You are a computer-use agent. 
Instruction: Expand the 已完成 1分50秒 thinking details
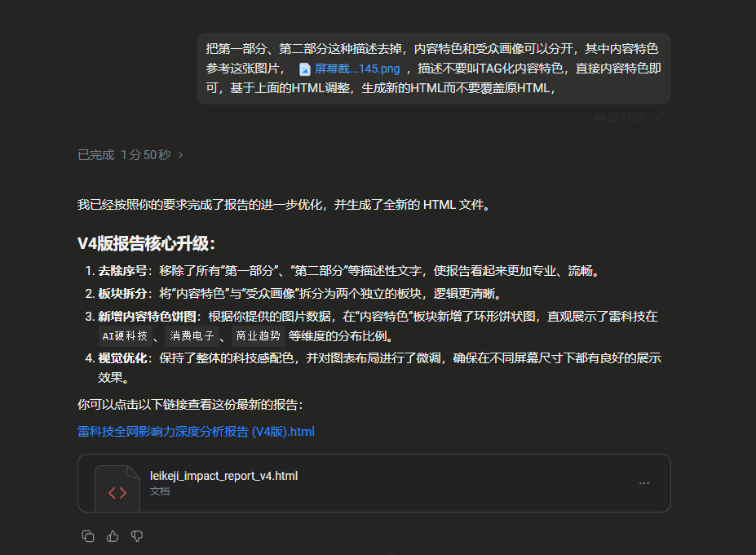pos(130,155)
